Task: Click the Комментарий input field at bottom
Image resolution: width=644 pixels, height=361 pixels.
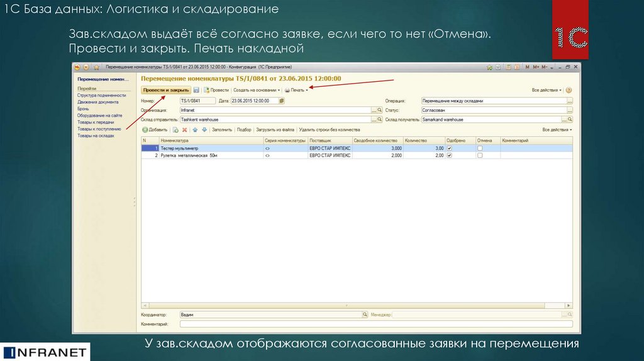Action: tap(376, 324)
